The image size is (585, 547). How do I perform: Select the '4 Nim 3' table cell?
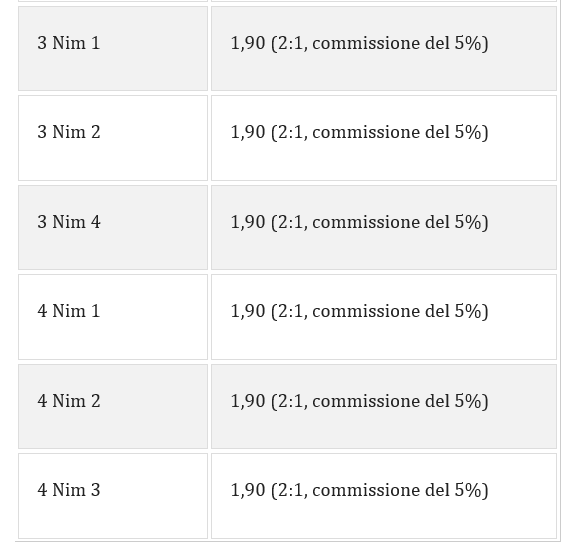tap(113, 496)
